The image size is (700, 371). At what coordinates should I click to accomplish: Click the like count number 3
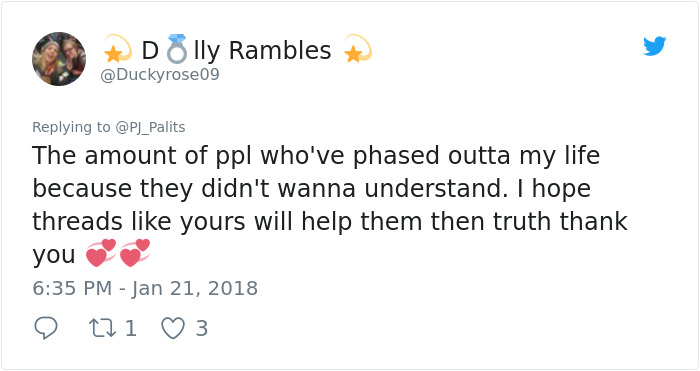coord(202,329)
